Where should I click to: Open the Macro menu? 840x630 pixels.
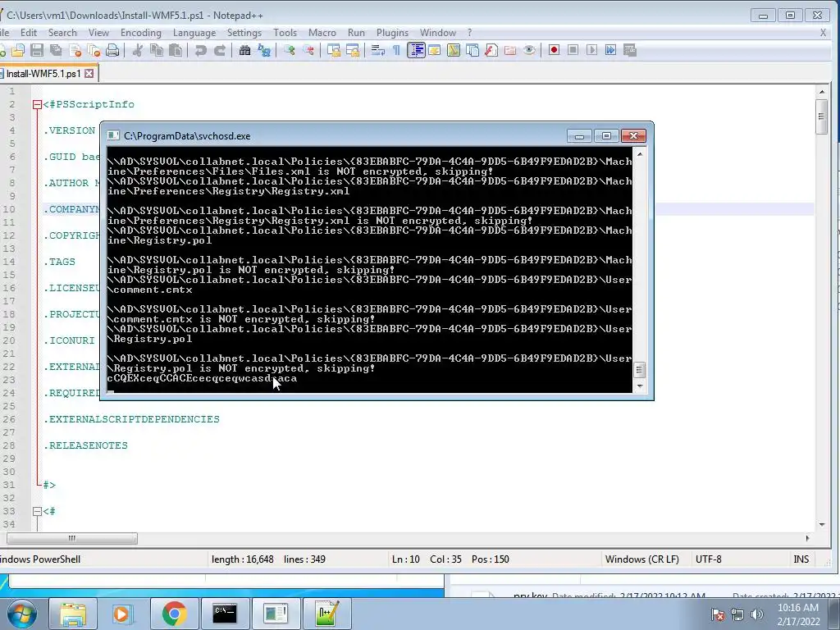(322, 33)
